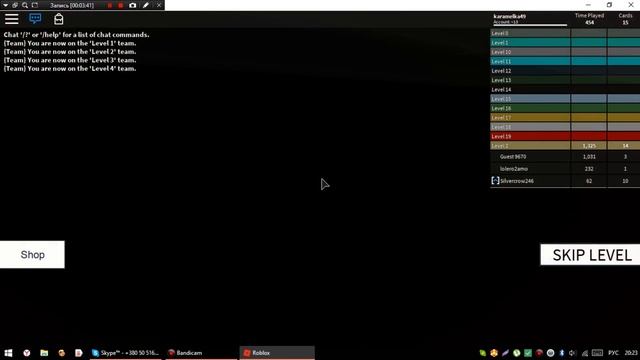Open the Bluetooth tray icon
Image resolution: width=640 pixels, height=360 pixels.
tap(562, 353)
